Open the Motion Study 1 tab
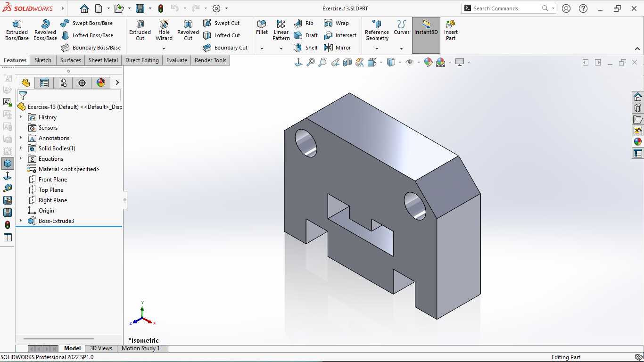 [140, 348]
